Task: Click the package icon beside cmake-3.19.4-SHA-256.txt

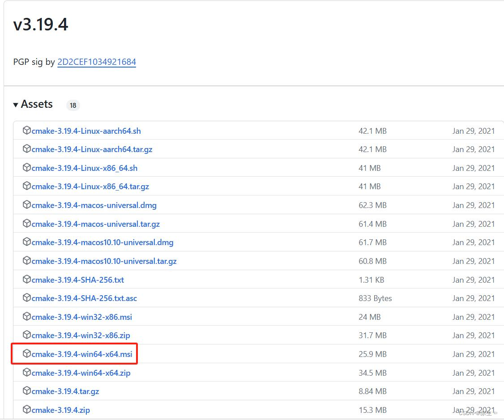Action: [x=27, y=280]
